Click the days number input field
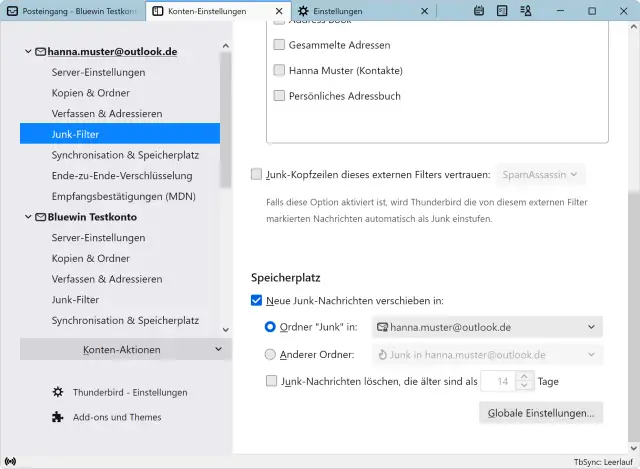 coord(500,381)
